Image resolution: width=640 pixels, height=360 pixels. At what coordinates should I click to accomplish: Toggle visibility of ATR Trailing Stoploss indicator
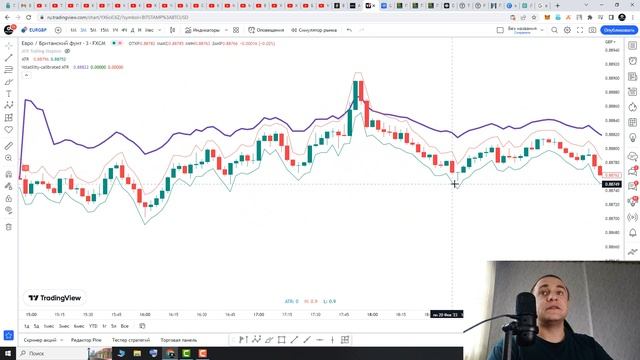67,51
